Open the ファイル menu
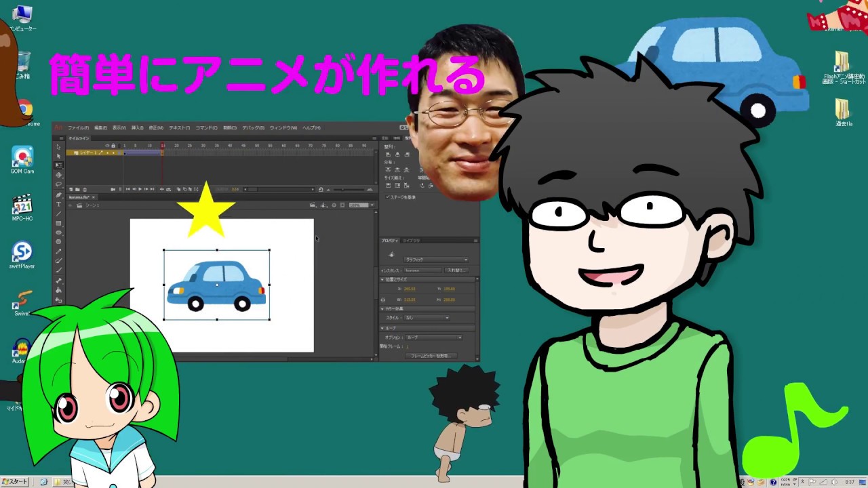The width and height of the screenshot is (868, 488). point(79,128)
